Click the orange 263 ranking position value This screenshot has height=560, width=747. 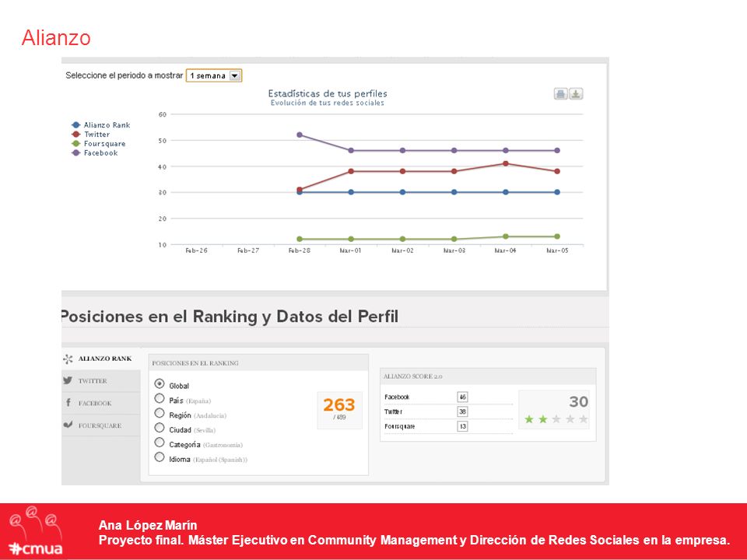339,404
